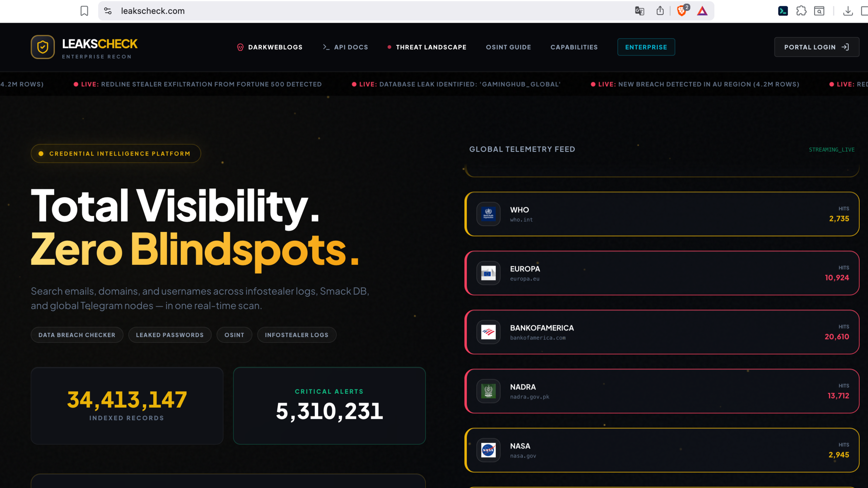Screen dimensions: 868x488
Task: Click the Enterprise button
Action: click(646, 47)
